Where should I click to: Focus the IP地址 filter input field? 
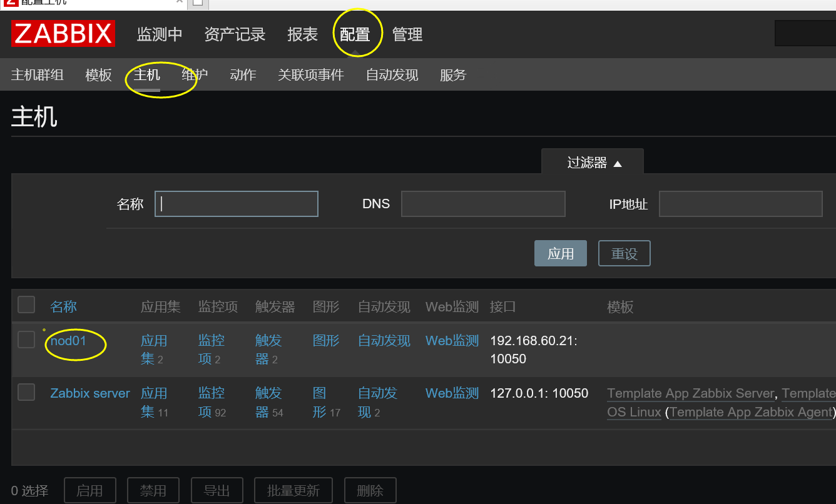pos(740,204)
